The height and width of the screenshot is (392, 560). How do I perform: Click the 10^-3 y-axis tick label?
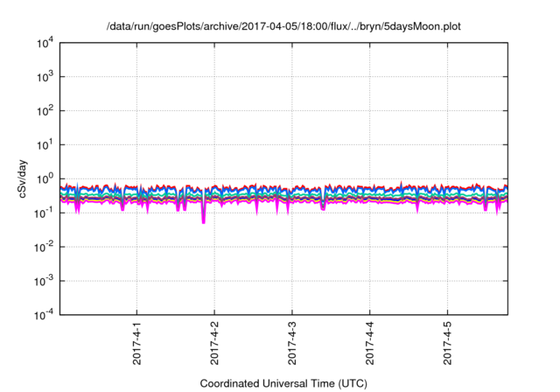coord(44,281)
